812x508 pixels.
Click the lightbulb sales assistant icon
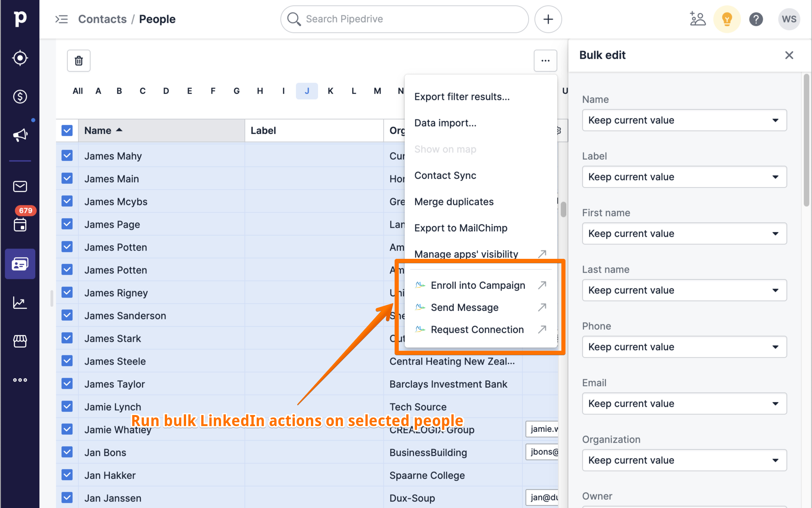point(727,19)
